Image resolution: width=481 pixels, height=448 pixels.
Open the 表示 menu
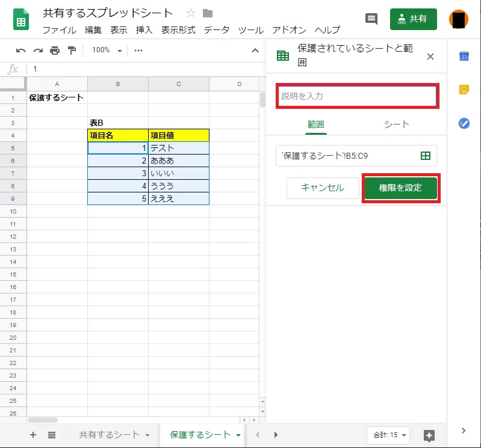[x=119, y=30]
